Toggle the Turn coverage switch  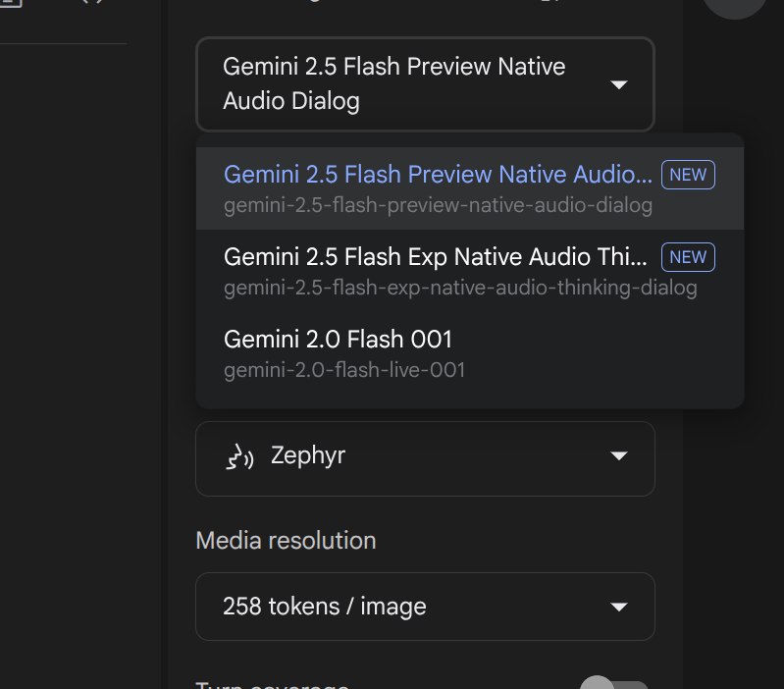tap(614, 686)
